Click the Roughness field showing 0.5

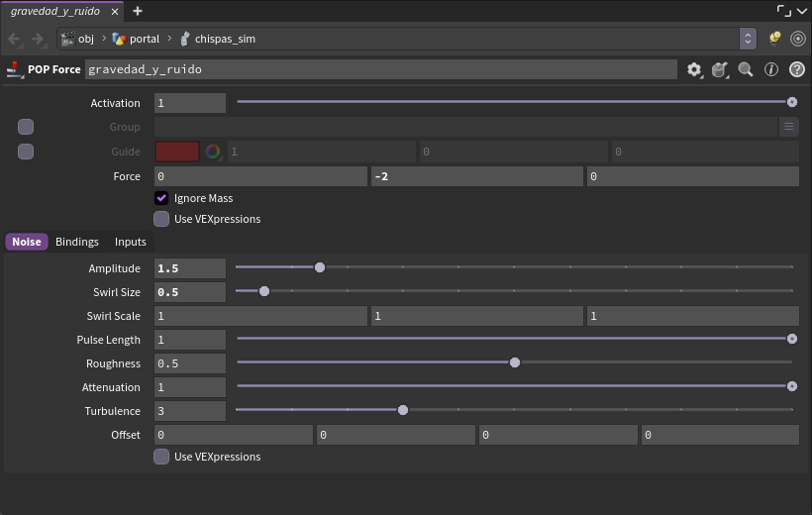[x=190, y=363]
